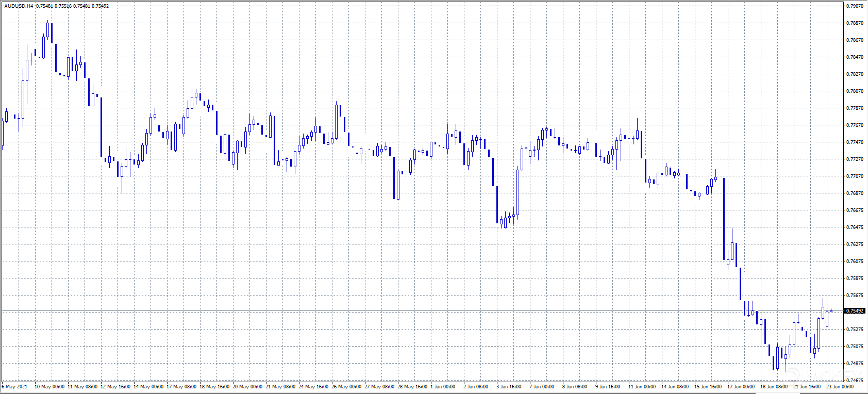Screen dimensions: 868x394
Task: Click the 0.79070 price scale label
Action: [855, 6]
